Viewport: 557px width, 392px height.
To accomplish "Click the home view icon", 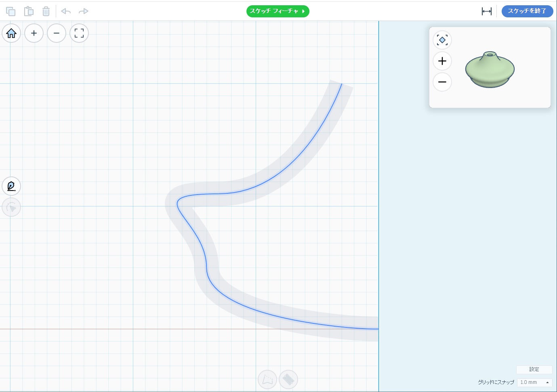I will coord(11,33).
